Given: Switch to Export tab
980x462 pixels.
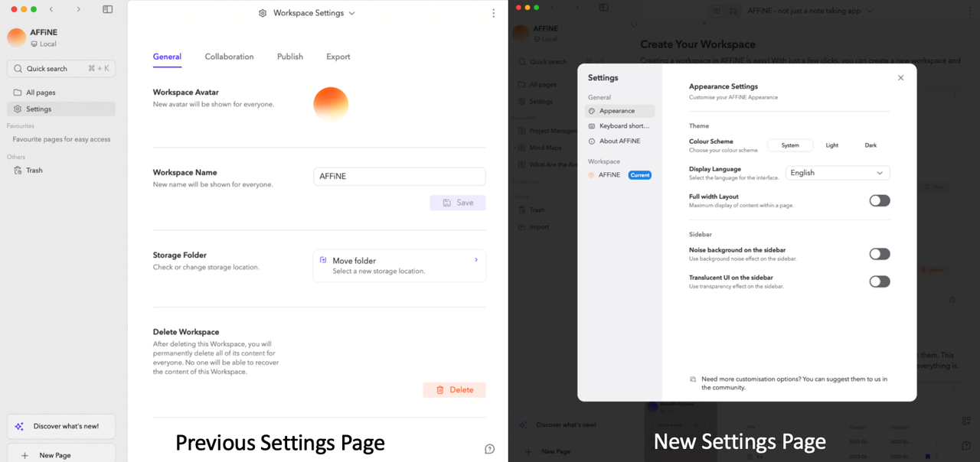Looking at the screenshot, I should pos(338,57).
